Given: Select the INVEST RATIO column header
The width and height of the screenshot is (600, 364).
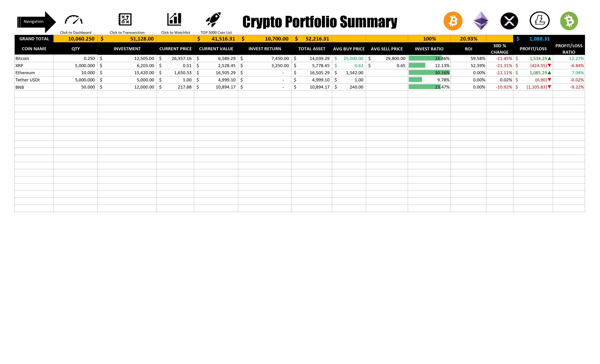Looking at the screenshot, I should (x=429, y=49).
